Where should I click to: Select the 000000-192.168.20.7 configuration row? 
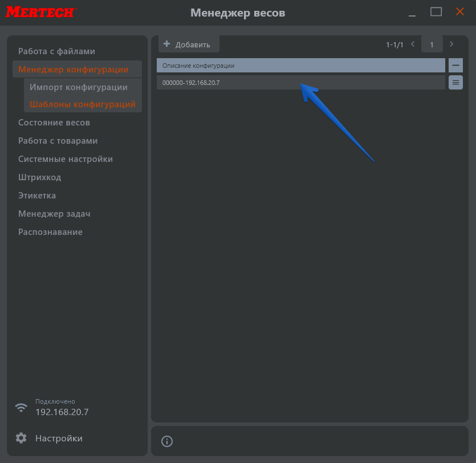click(300, 83)
